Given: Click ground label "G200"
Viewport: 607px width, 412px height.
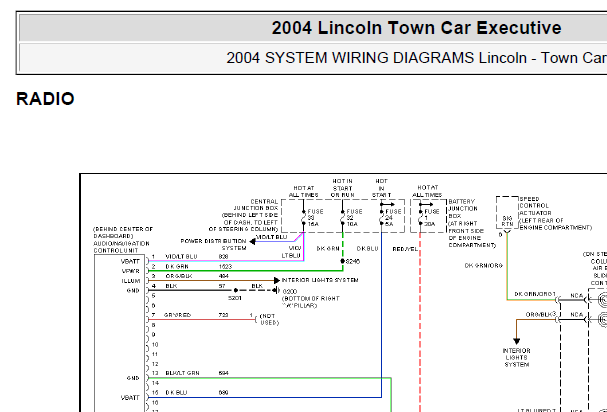Looking at the screenshot, I should [x=290, y=291].
